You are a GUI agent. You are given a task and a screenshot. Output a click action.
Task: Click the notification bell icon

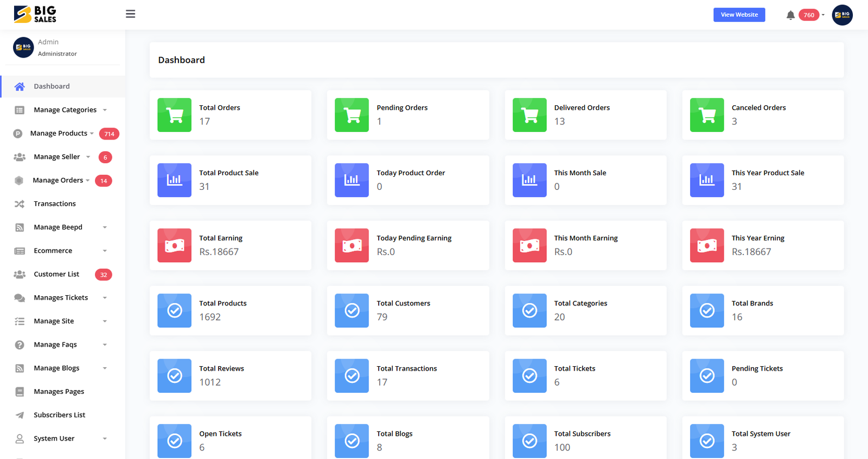[x=790, y=15]
